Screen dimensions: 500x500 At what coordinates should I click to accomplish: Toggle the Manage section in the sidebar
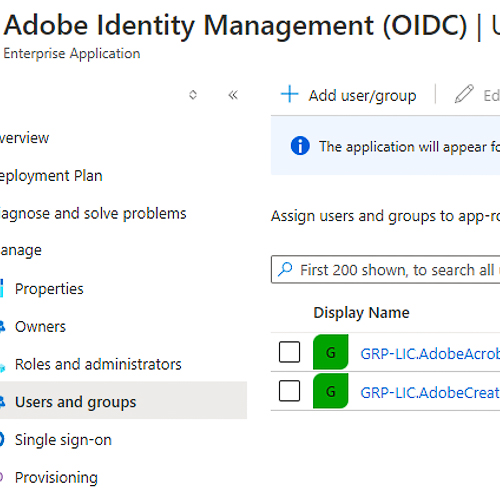(21, 250)
